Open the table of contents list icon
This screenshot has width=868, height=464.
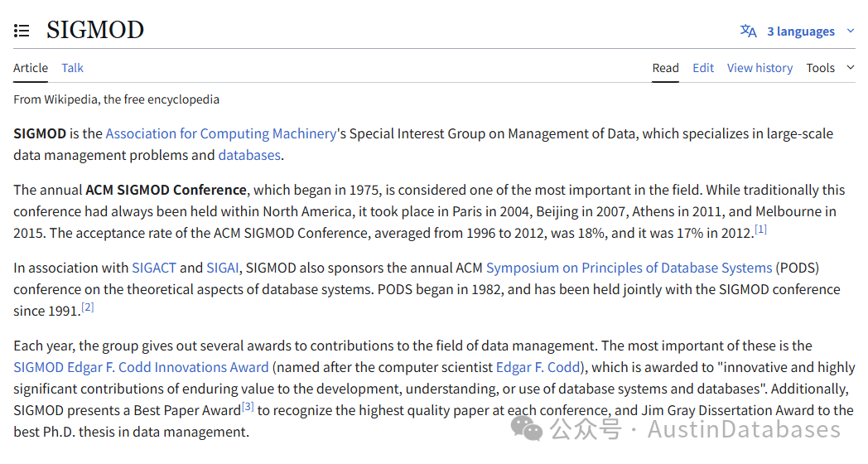pos(22,31)
